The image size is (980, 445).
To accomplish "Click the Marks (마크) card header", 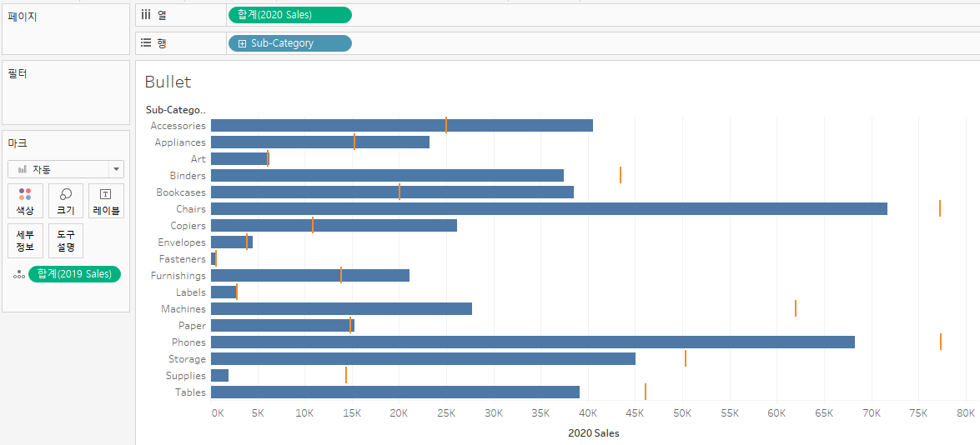I will tap(17, 143).
